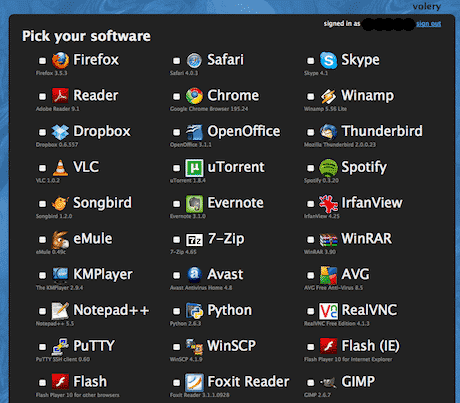Click the PuTTY icon
The width and height of the screenshot is (460, 403).
[60, 346]
